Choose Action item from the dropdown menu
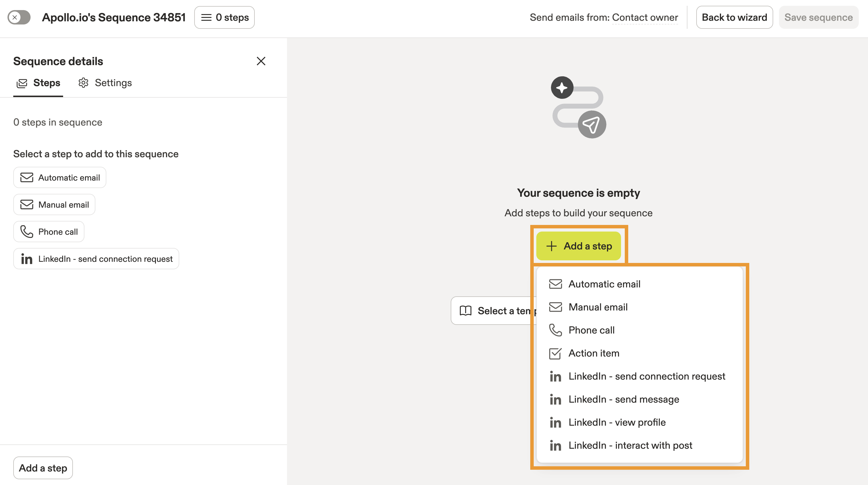This screenshot has width=868, height=485. (594, 353)
